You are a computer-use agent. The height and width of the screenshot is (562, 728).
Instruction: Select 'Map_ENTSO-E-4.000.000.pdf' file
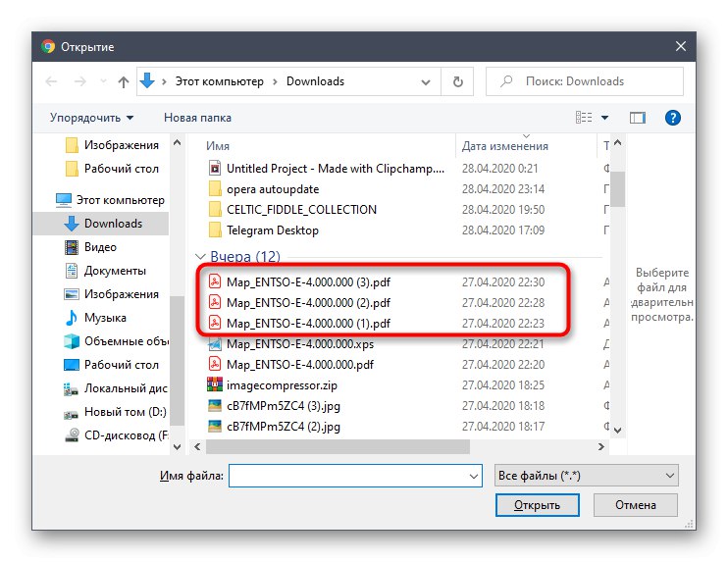[x=291, y=365]
